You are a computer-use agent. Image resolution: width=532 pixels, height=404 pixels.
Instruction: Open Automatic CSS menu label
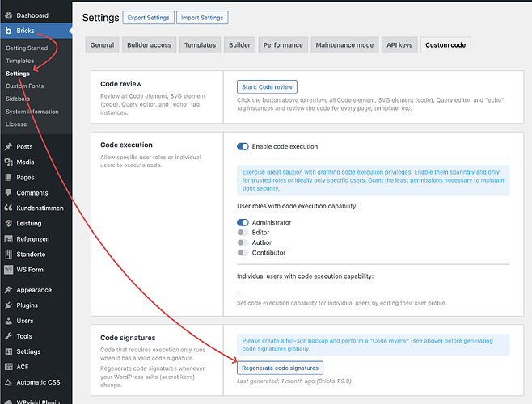(x=38, y=382)
